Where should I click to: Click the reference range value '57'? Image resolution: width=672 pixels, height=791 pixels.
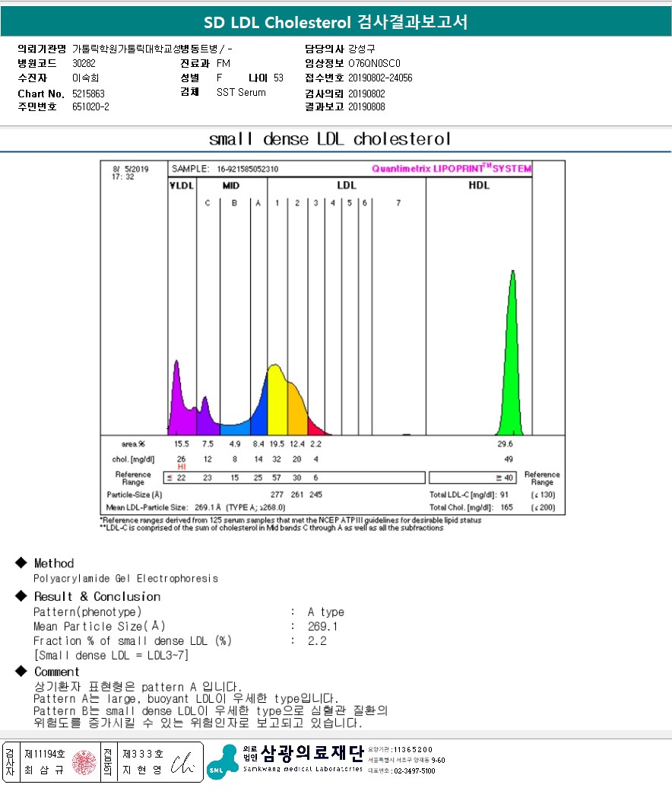[x=276, y=478]
